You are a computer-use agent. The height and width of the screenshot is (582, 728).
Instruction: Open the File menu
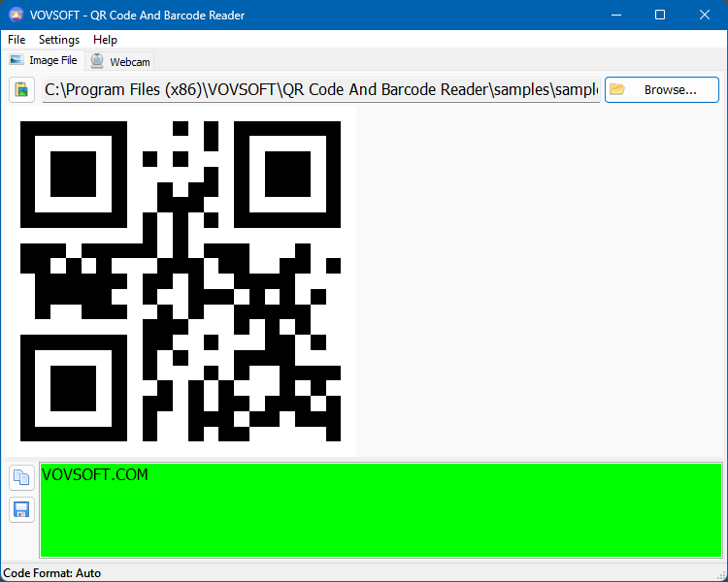[x=17, y=40]
